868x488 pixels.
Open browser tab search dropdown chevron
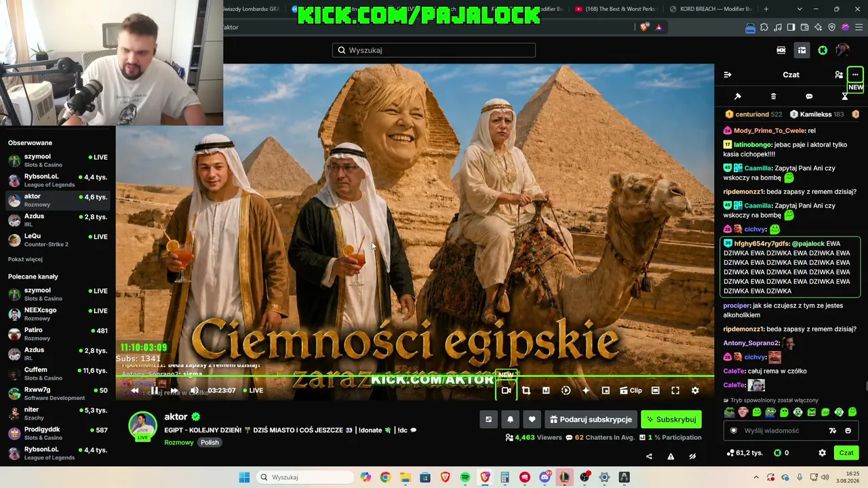click(800, 9)
